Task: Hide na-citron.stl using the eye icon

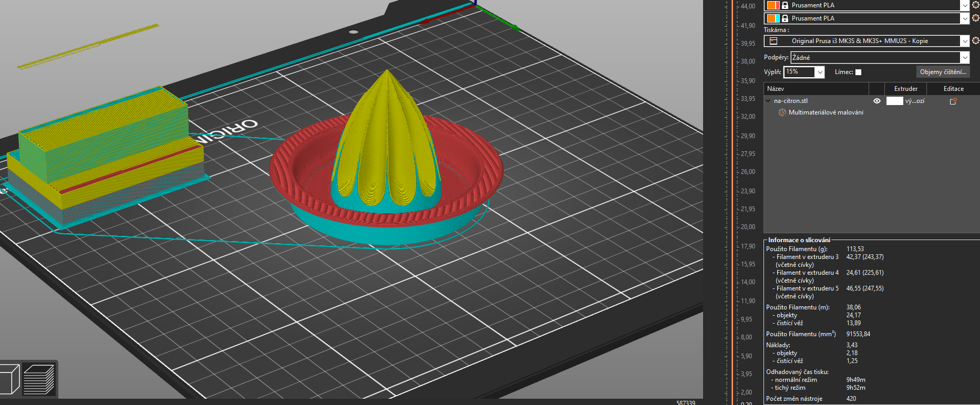Action: pos(877,101)
